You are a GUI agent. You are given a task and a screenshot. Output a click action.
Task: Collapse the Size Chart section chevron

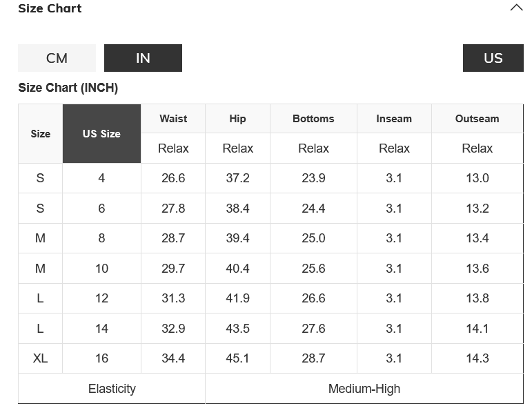[516, 8]
